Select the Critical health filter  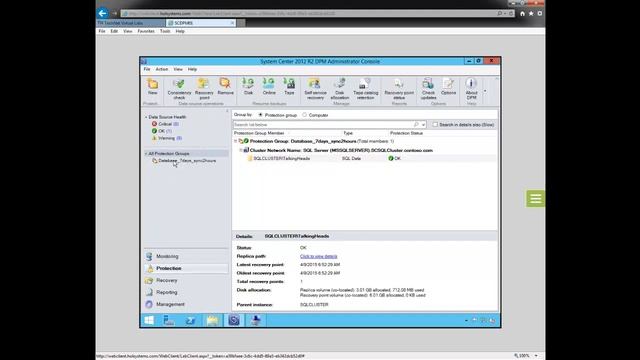(x=165, y=124)
